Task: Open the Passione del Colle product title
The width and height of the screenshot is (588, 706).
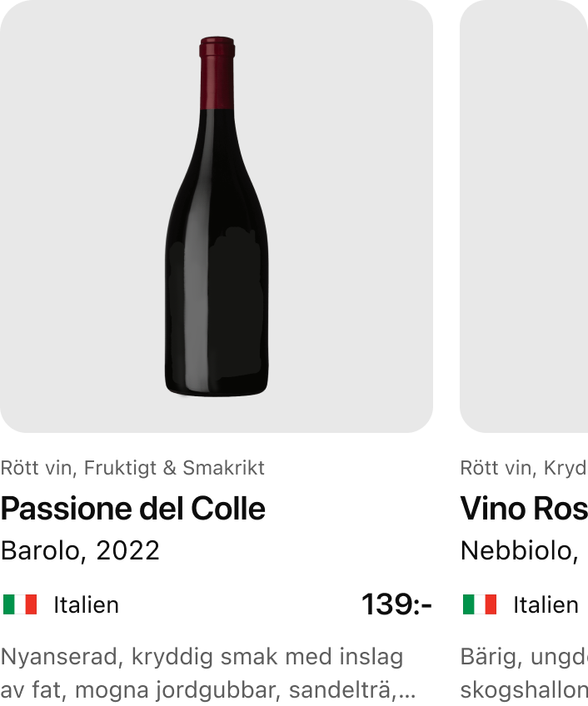Action: point(133,508)
